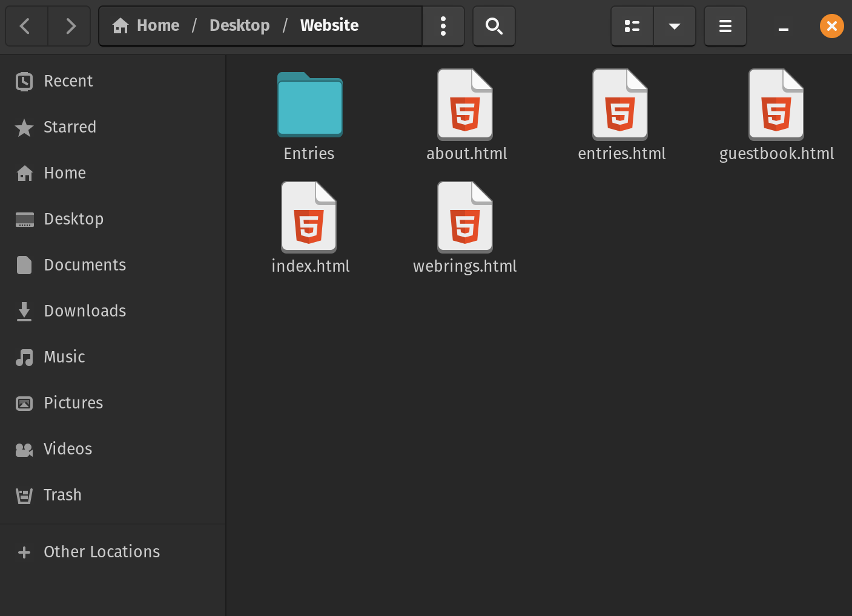Open the search tool
Screen dimensions: 852x616
pos(494,26)
